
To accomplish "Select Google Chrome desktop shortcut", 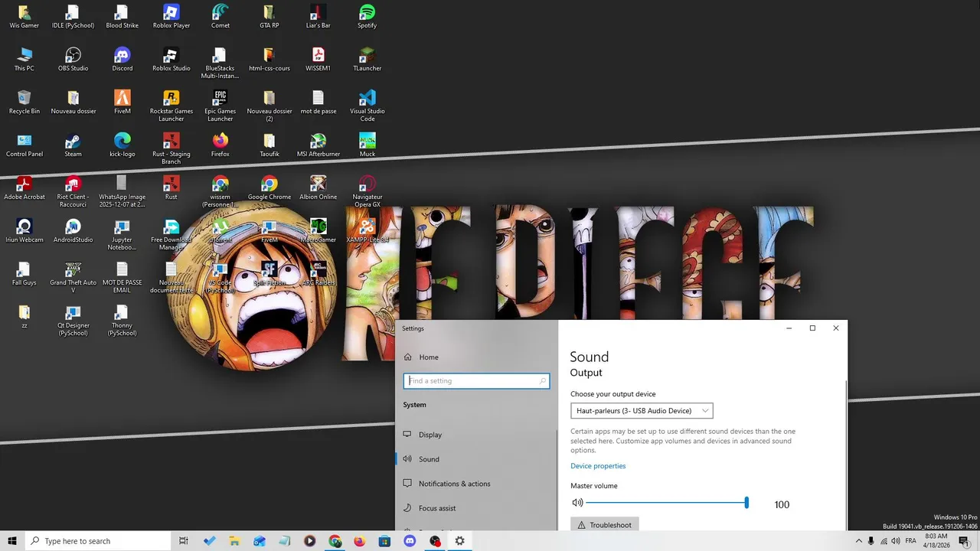I will point(269,188).
